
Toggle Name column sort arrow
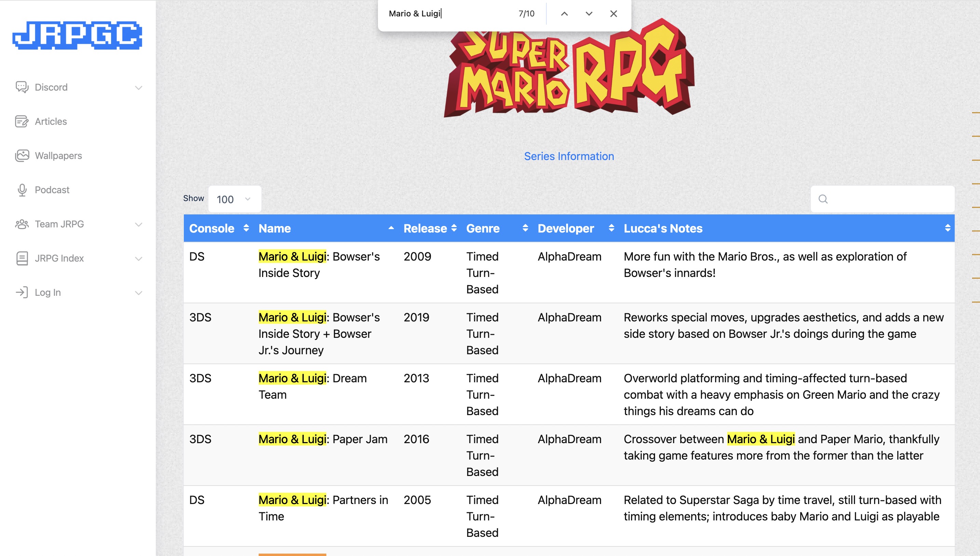391,228
